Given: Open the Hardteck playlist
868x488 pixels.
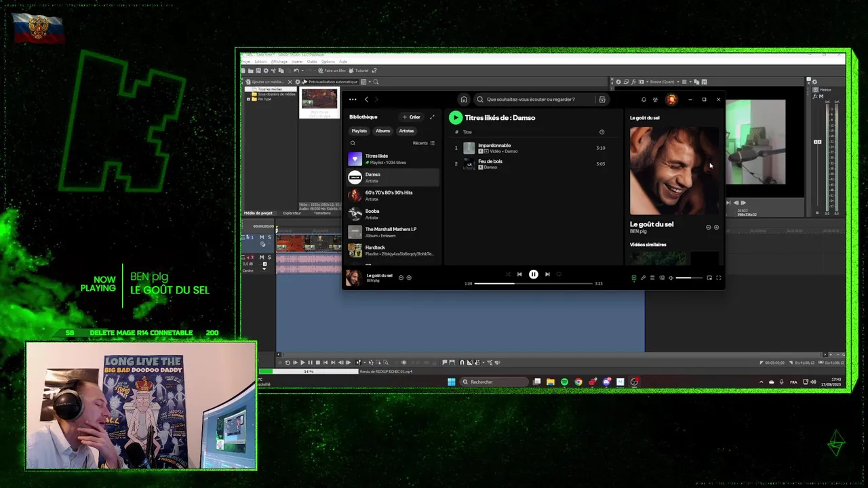Looking at the screenshot, I should 393,251.
